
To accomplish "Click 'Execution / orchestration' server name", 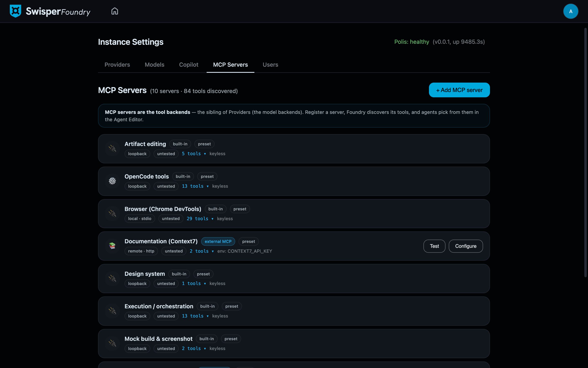I will [x=159, y=306].
